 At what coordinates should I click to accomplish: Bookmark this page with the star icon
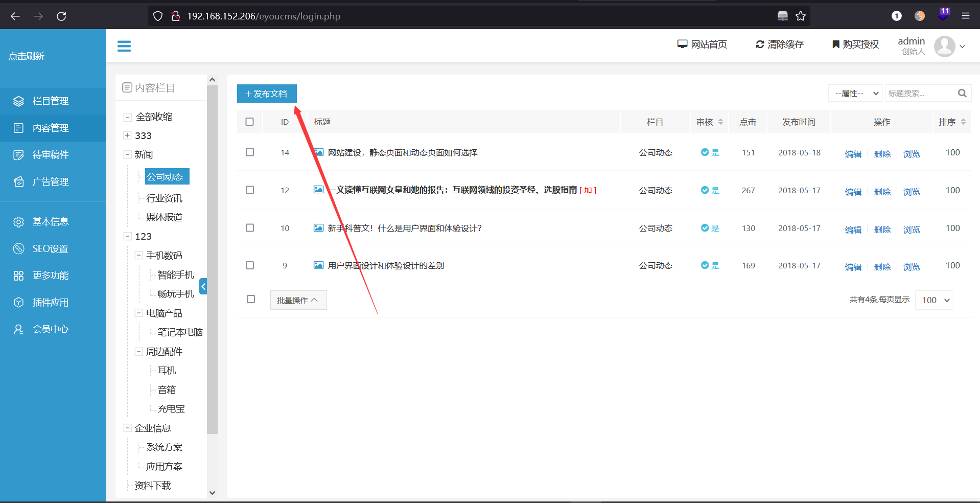point(801,16)
